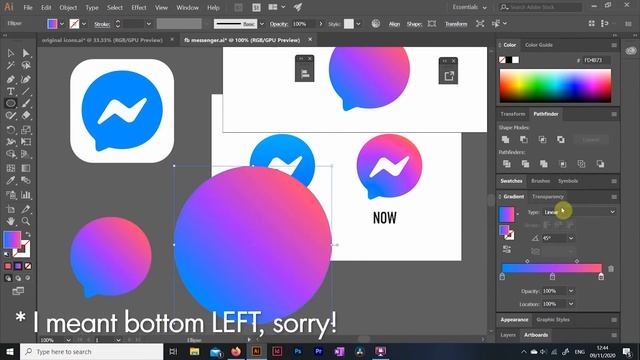The image size is (640, 360).
Task: Toggle fill/stroke selector in Gradient panel
Action: pos(507,232)
